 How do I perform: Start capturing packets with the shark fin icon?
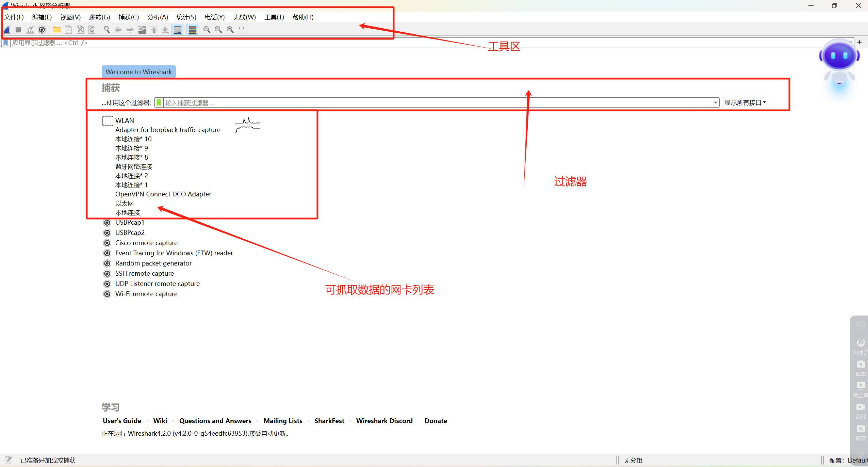(x=7, y=30)
